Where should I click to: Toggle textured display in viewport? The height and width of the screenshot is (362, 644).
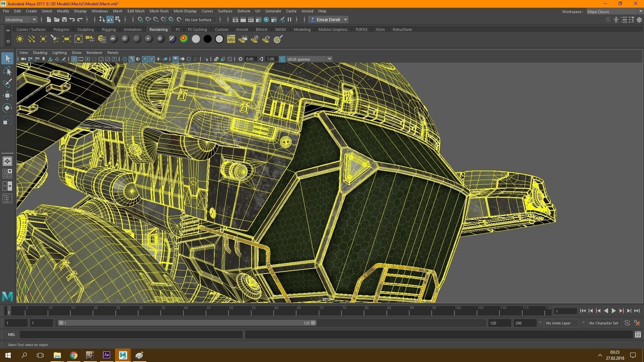pos(152,59)
